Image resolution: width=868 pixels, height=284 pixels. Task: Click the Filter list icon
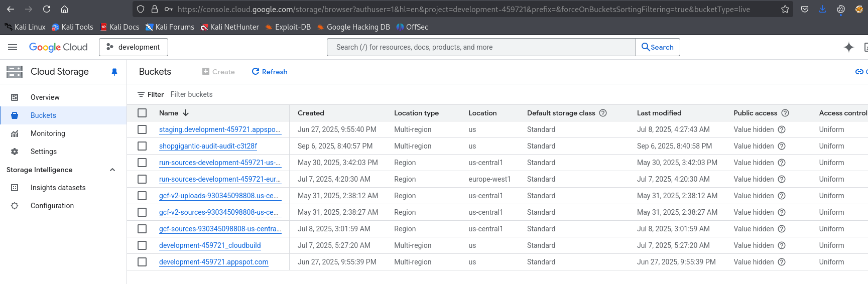(x=141, y=94)
